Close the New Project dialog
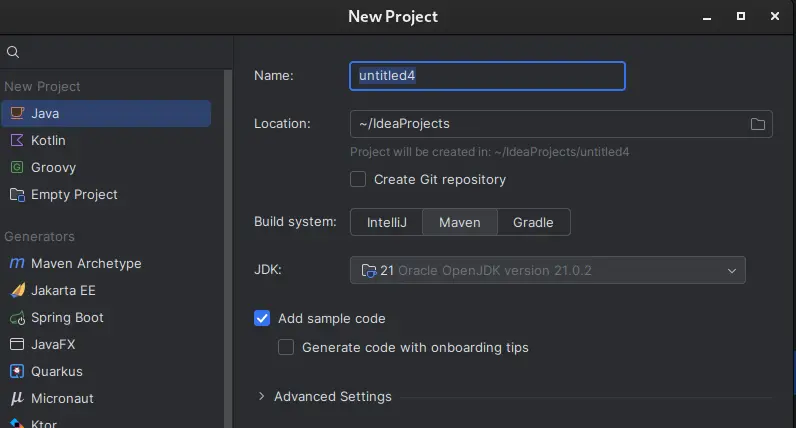 pos(775,16)
